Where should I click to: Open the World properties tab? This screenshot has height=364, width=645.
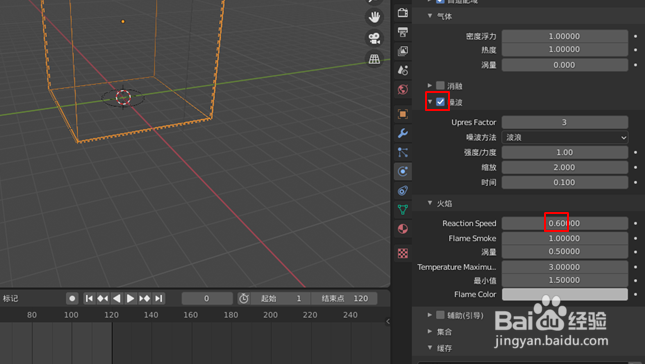pos(403,89)
